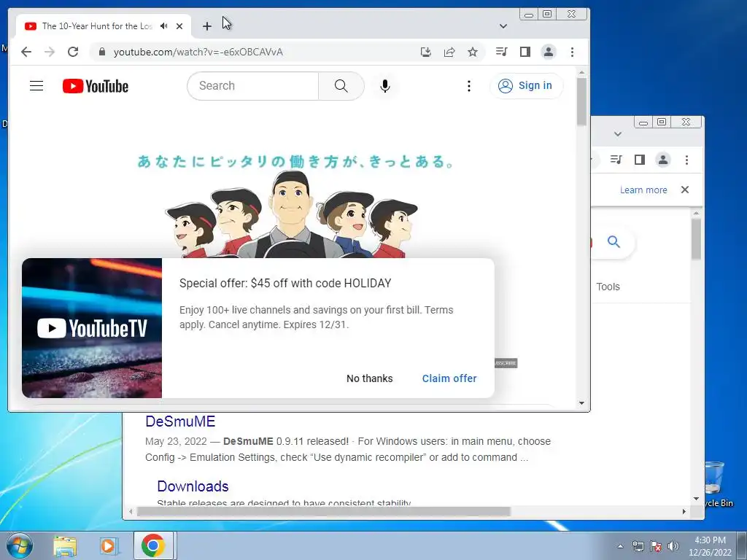Image resolution: width=747 pixels, height=560 pixels.
Task: Mute the tab via the speaker icon
Action: pyautogui.click(x=164, y=26)
